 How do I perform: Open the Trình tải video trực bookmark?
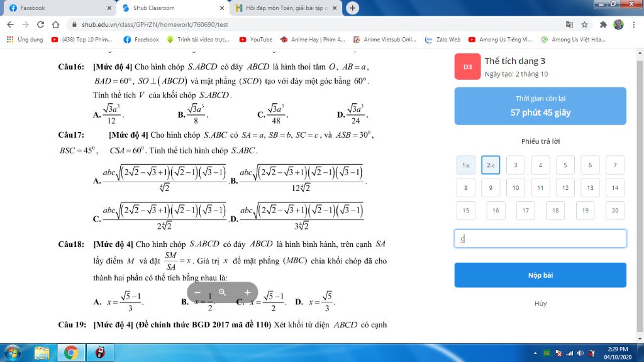(198, 40)
